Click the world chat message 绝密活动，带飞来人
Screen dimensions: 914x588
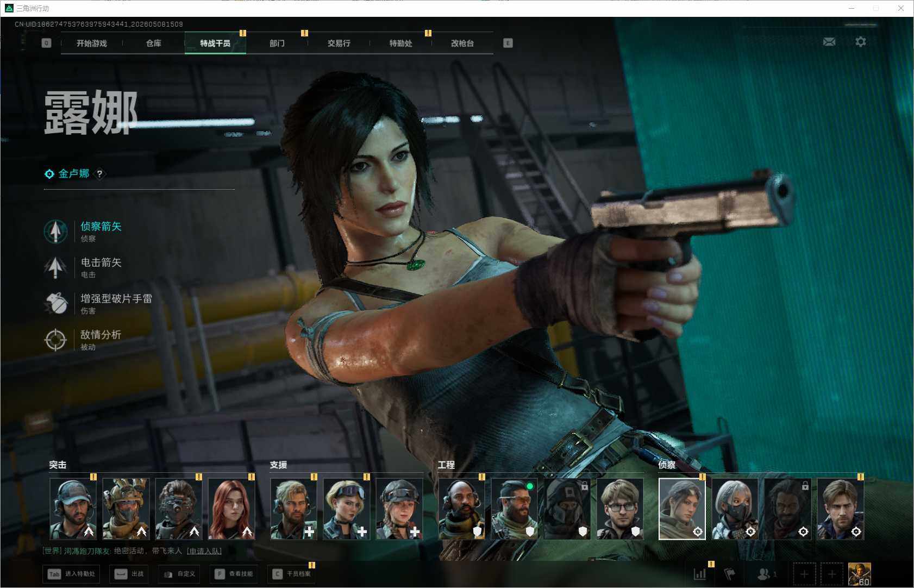(148, 551)
